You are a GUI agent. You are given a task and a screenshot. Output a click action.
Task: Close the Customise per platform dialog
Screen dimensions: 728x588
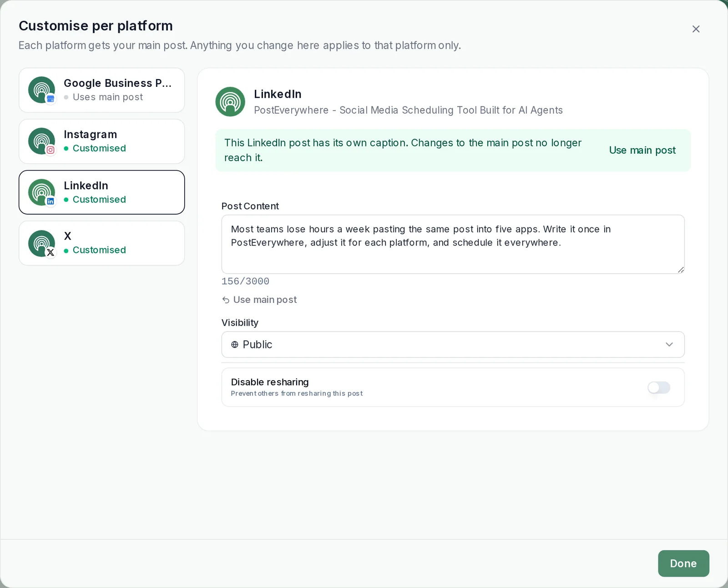click(696, 29)
